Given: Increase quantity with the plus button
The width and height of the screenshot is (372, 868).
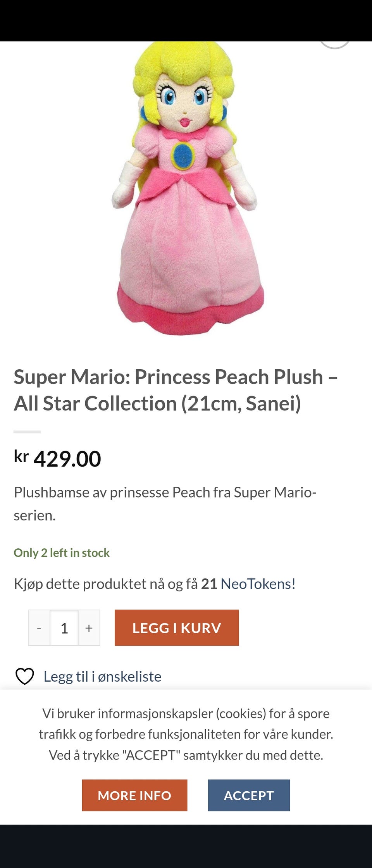Looking at the screenshot, I should [x=89, y=628].
